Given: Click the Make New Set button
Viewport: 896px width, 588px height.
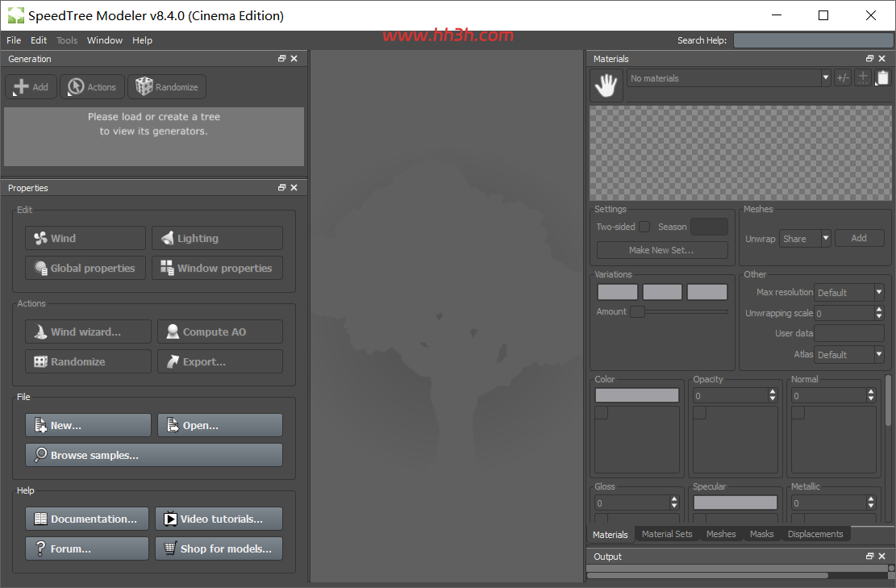Looking at the screenshot, I should coord(661,250).
